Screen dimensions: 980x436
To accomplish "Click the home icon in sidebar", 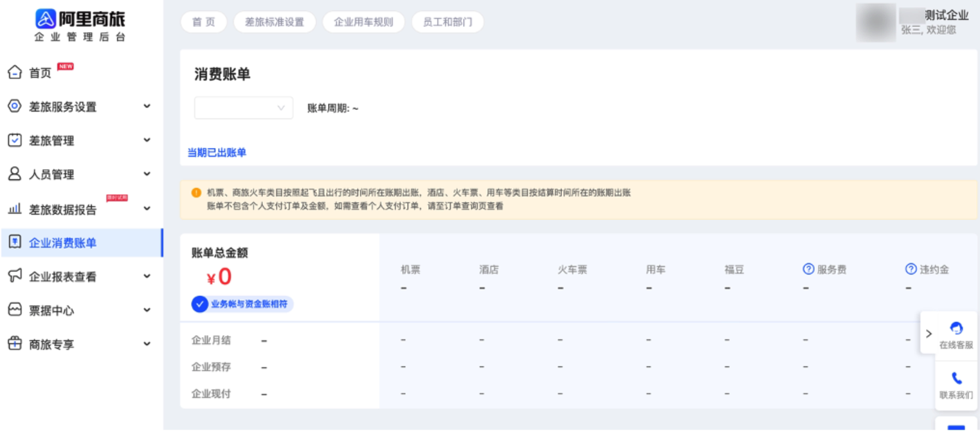I will coord(14,73).
